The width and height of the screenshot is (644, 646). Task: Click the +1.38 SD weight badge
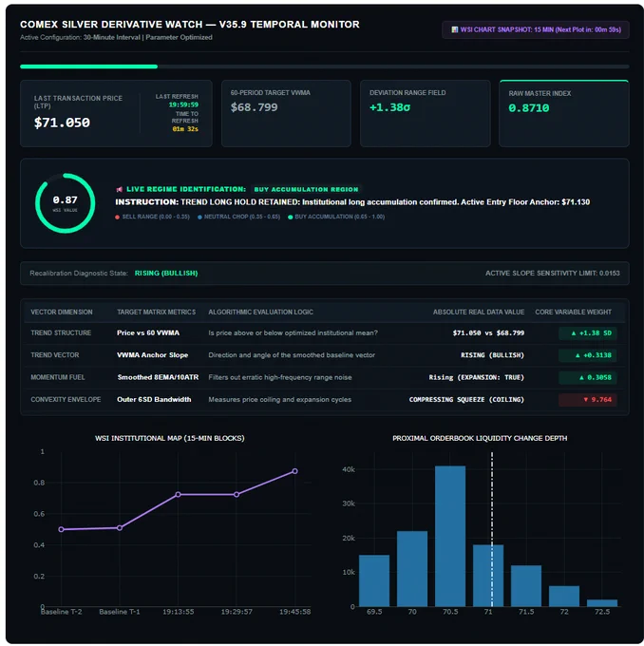click(x=588, y=332)
